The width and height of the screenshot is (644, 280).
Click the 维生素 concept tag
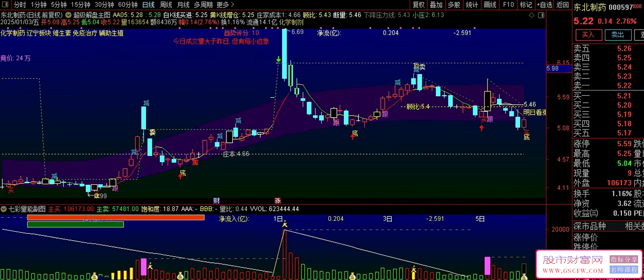(61, 33)
